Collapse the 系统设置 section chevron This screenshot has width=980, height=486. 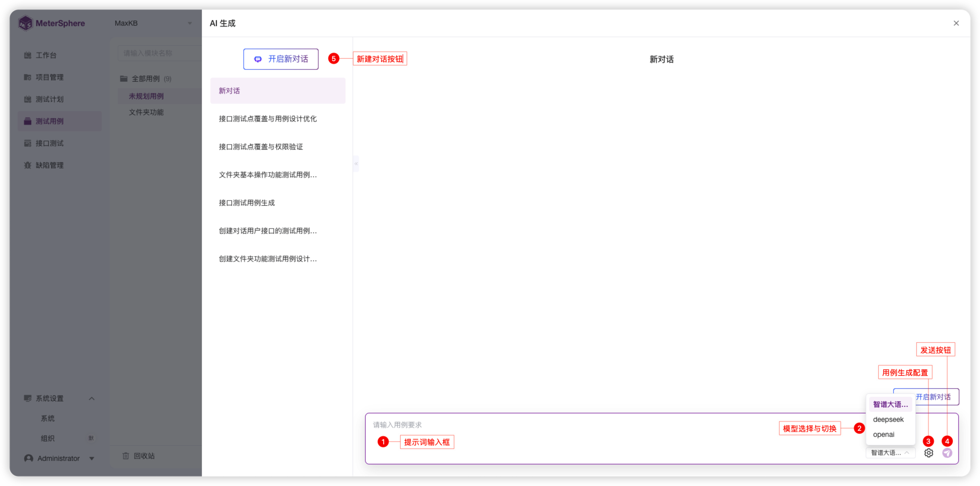92,398
